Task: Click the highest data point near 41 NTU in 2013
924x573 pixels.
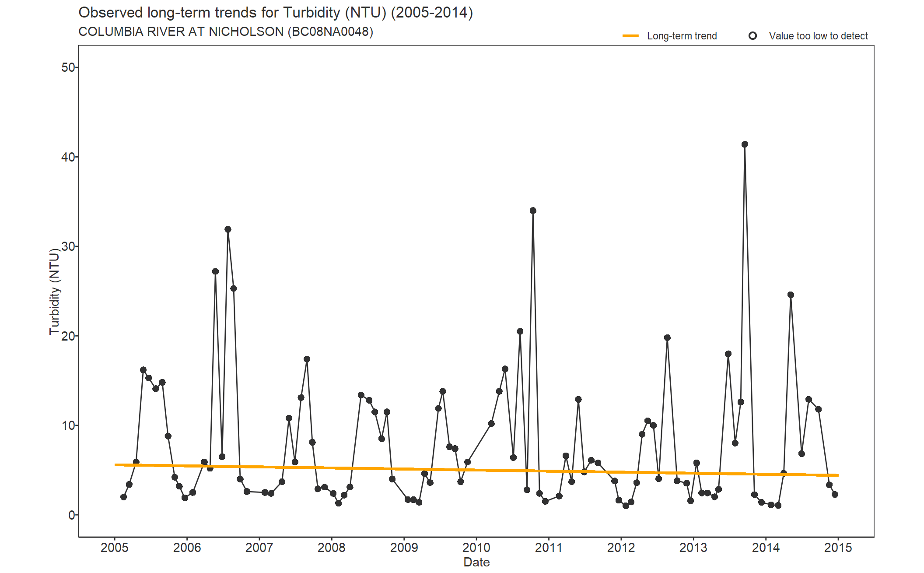Action: coord(745,144)
